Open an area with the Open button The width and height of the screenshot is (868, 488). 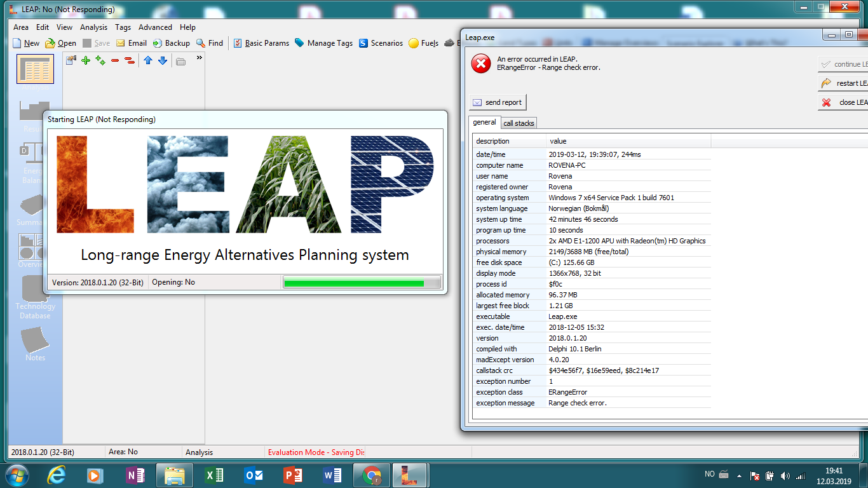click(61, 43)
